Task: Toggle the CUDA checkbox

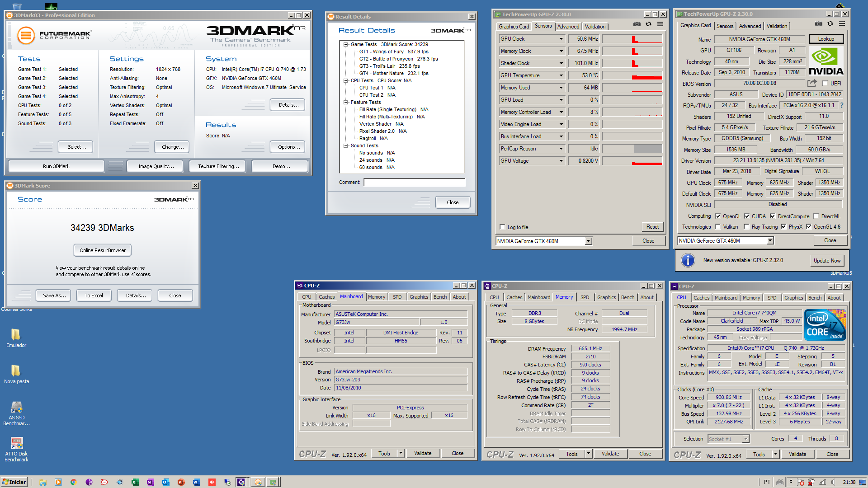Action: click(747, 216)
